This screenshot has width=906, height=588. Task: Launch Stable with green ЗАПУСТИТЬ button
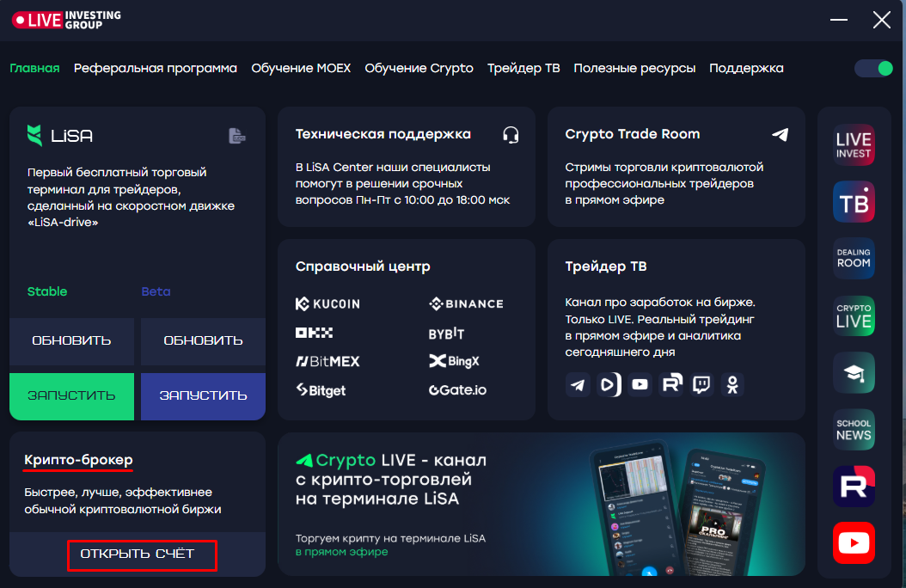[x=71, y=396]
